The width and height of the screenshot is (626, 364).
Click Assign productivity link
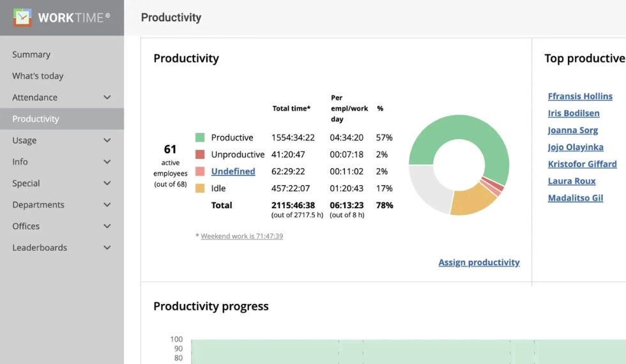click(x=479, y=262)
